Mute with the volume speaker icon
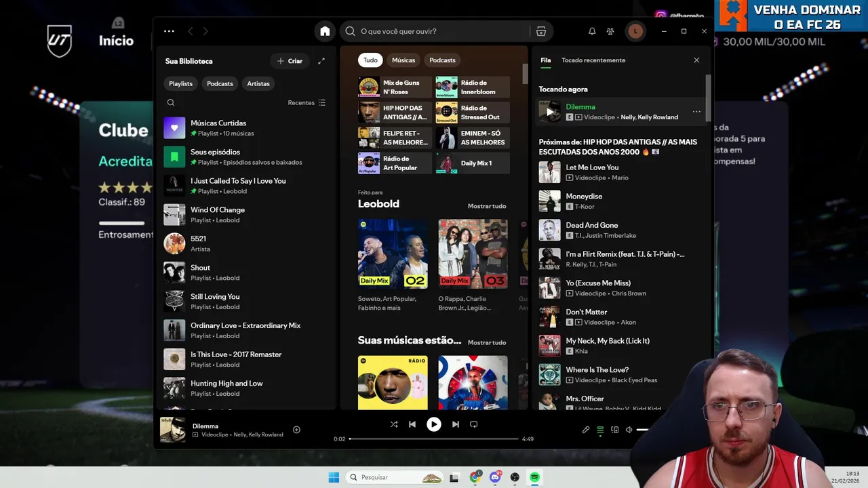Viewport: 868px width, 488px height. (x=629, y=430)
